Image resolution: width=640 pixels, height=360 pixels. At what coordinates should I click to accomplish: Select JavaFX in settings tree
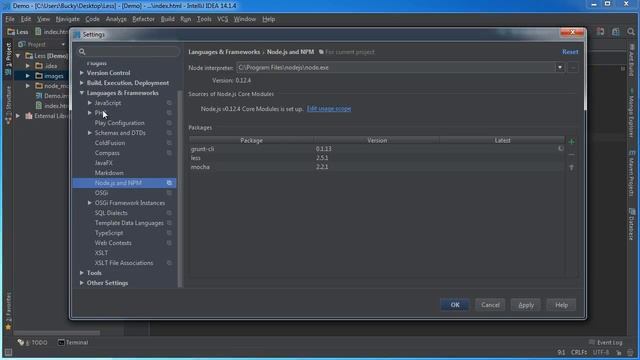(103, 163)
